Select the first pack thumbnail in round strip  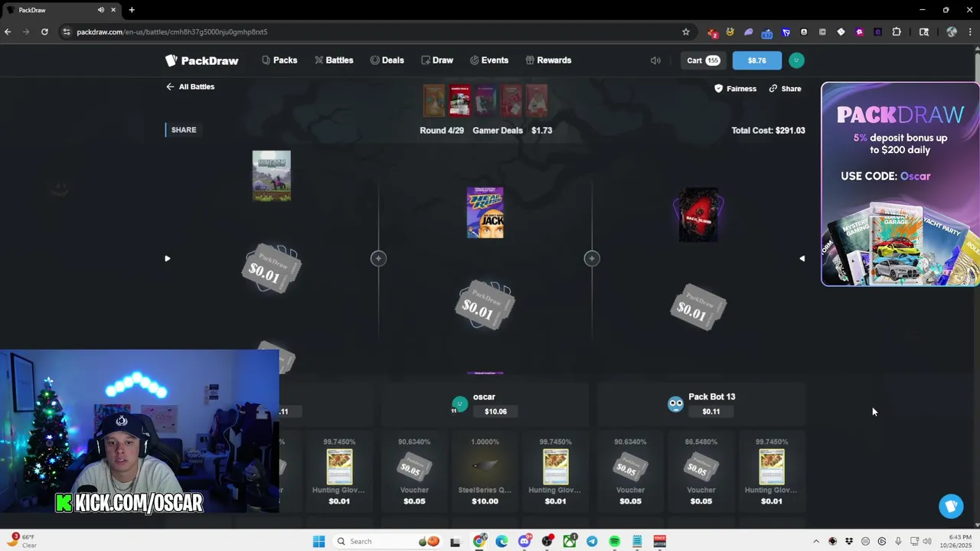[434, 100]
